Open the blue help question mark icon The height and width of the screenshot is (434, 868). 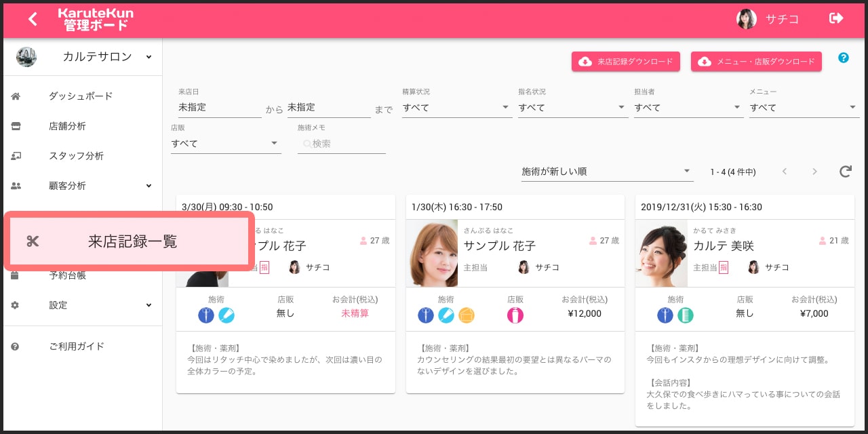coord(844,58)
